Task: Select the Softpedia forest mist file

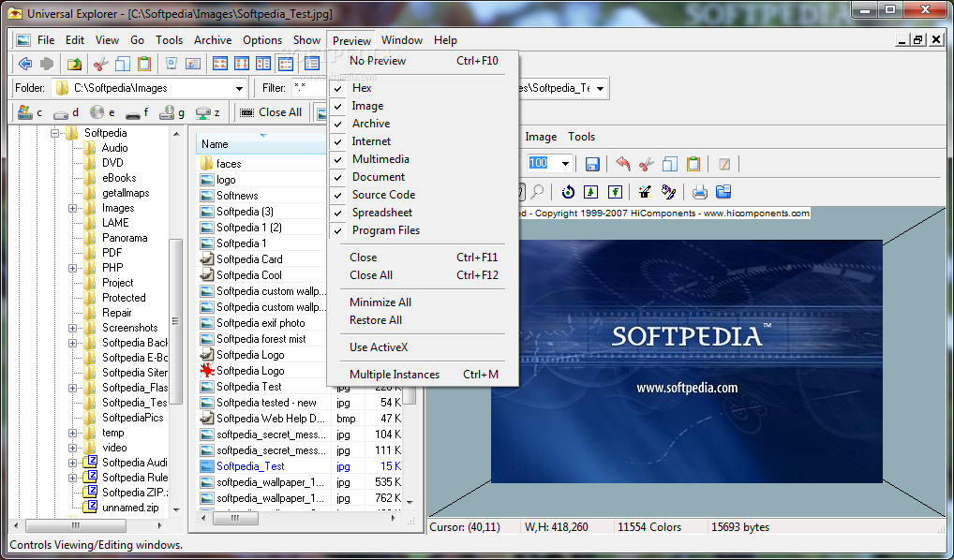Action: (261, 339)
